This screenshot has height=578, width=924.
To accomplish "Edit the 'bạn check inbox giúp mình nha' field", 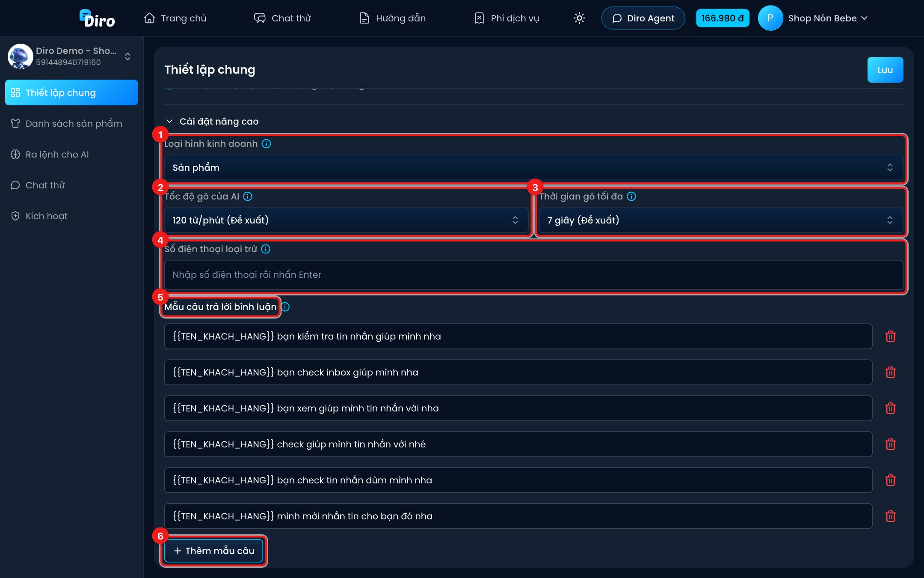I will (x=518, y=372).
